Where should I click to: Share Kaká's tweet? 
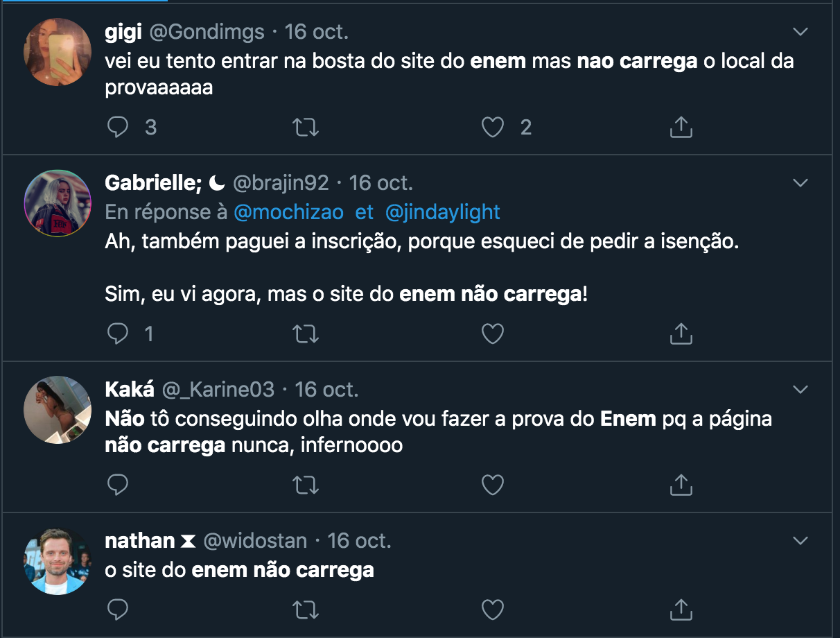tap(681, 484)
